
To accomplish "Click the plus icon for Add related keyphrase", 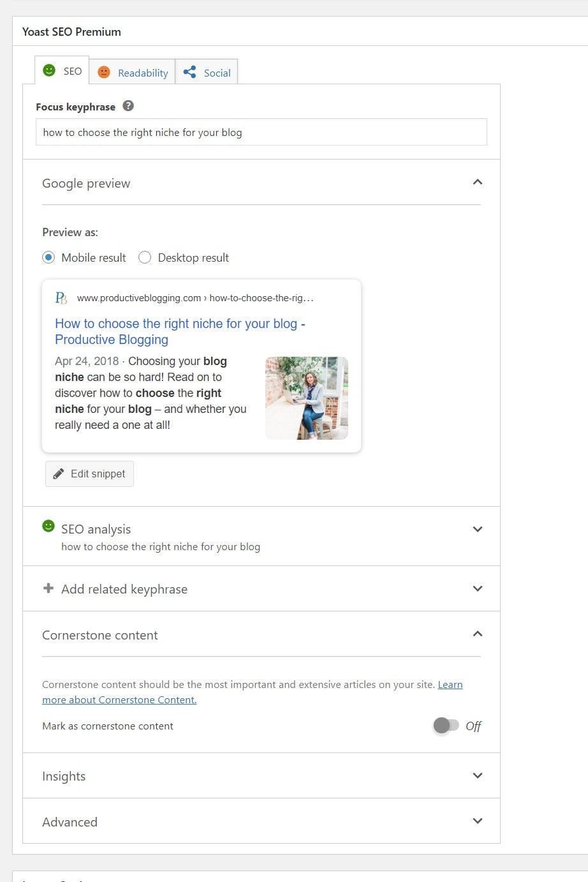I will tap(48, 588).
